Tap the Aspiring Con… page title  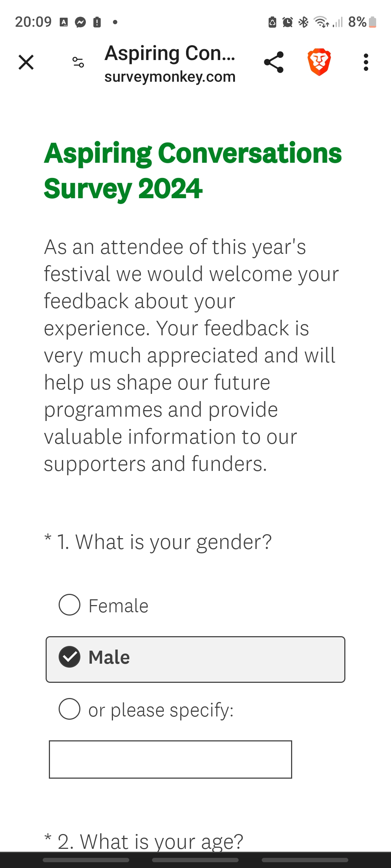click(x=170, y=53)
